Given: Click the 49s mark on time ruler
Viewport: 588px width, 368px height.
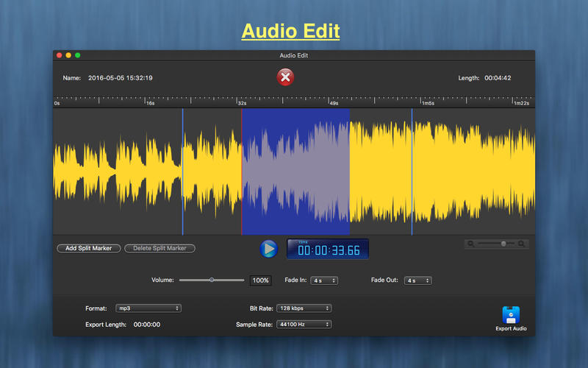Looking at the screenshot, I should [334, 103].
